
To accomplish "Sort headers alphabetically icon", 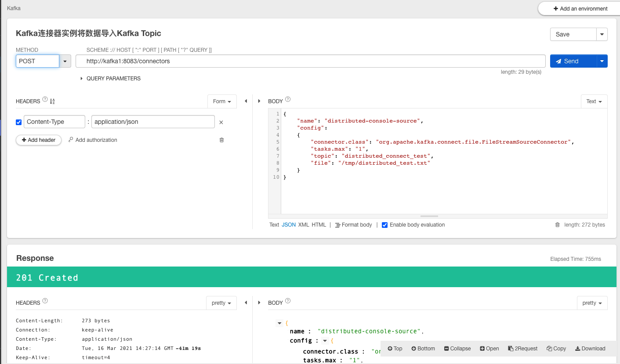I will tap(52, 101).
